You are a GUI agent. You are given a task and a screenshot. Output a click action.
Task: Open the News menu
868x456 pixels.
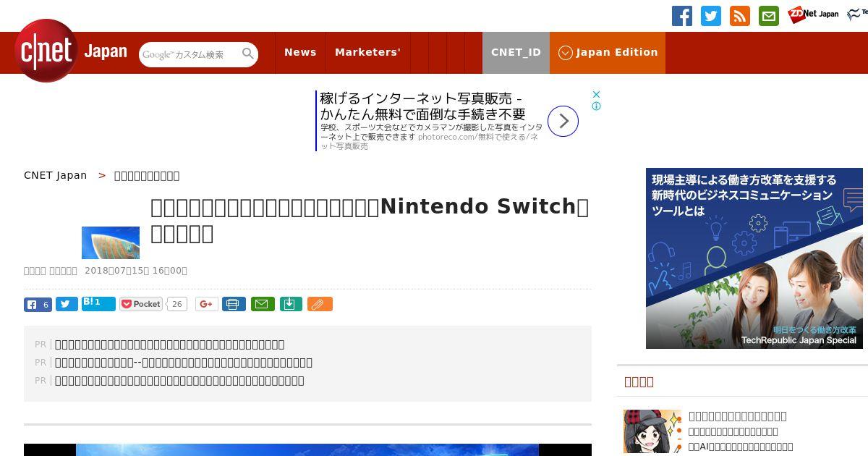[x=300, y=52]
